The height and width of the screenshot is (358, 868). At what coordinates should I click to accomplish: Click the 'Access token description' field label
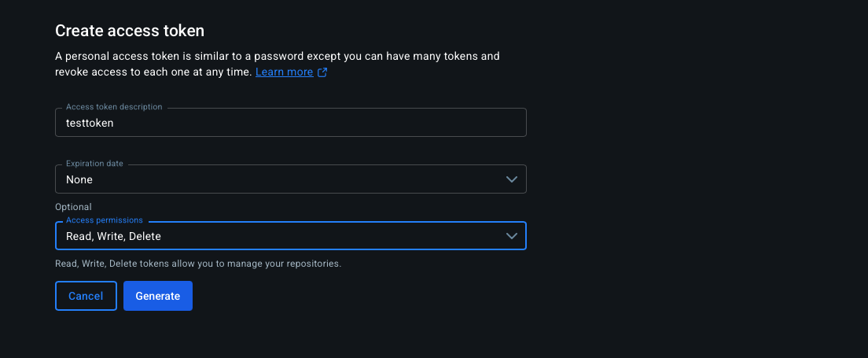[114, 107]
